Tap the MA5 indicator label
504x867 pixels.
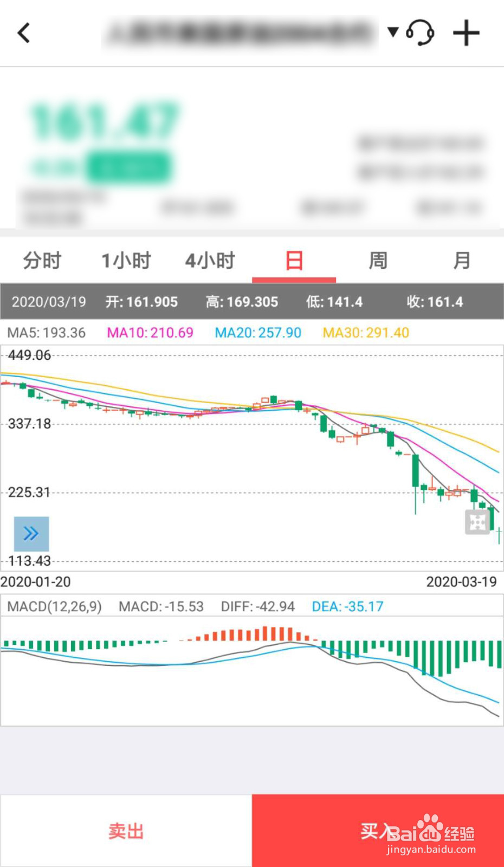(x=47, y=333)
